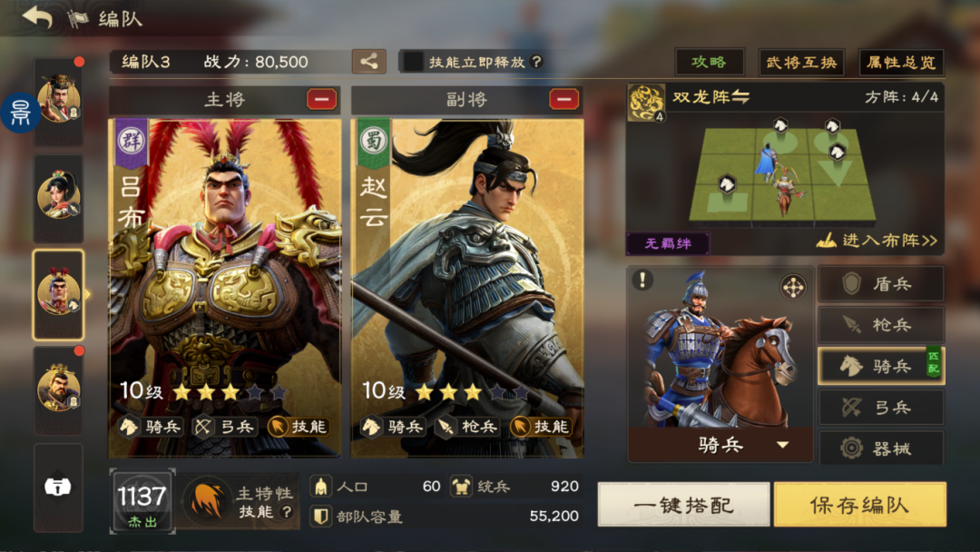Click the 一键搭配 button
The height and width of the screenshot is (552, 980).
[684, 505]
